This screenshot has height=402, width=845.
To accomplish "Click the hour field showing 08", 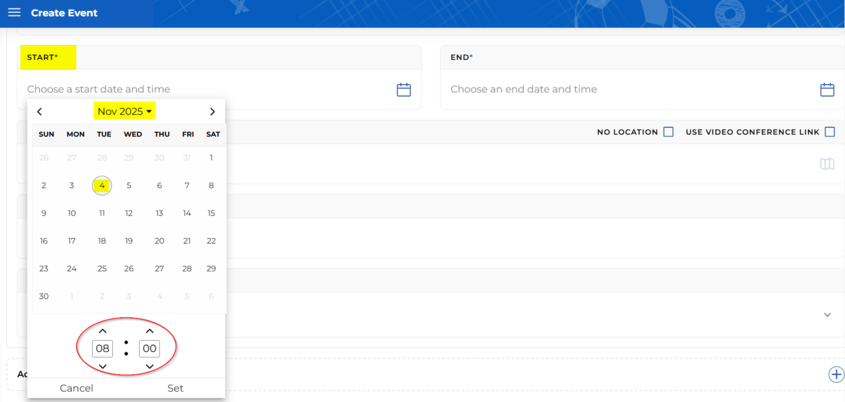I will tap(102, 349).
